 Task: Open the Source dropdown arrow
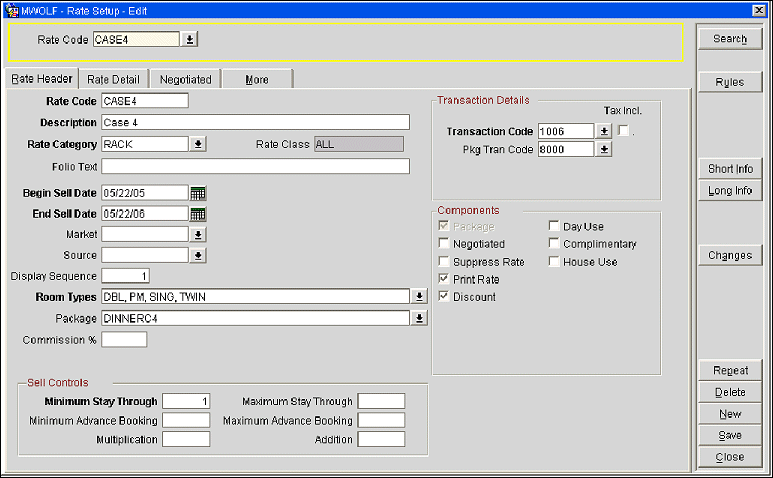point(198,256)
